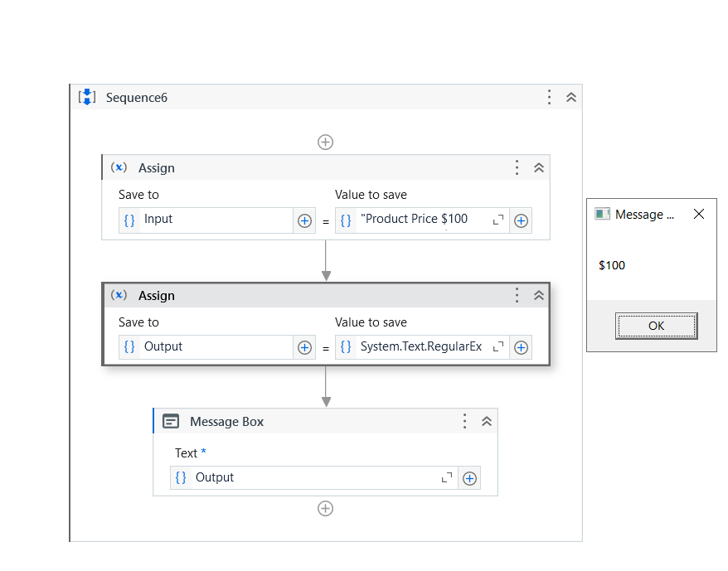This screenshot has height=571, width=728.
Task: Open expression editor for Product Price value
Action: pos(498,220)
